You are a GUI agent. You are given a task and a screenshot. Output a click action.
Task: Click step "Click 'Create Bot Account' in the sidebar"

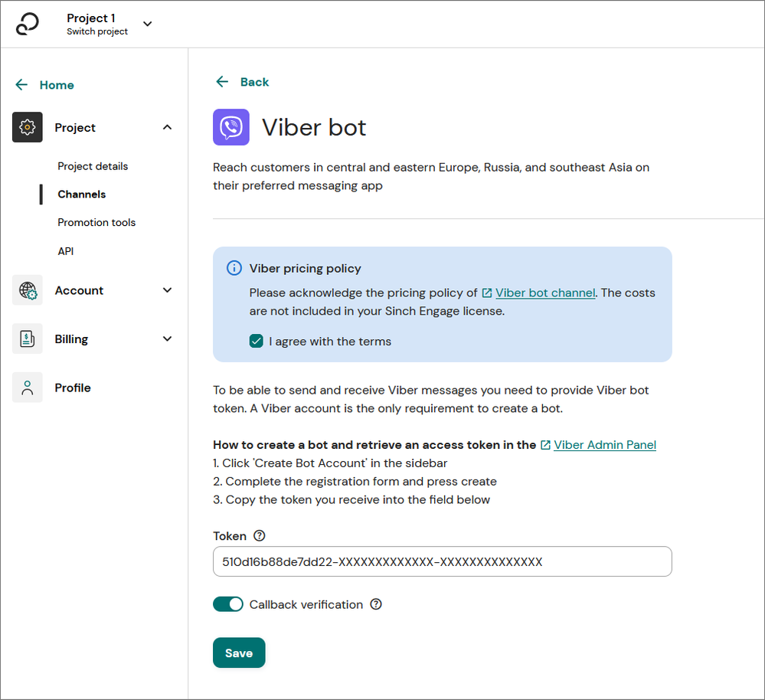point(330,463)
